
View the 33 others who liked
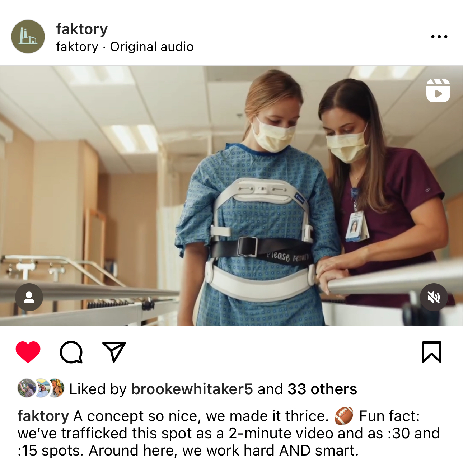tap(322, 389)
